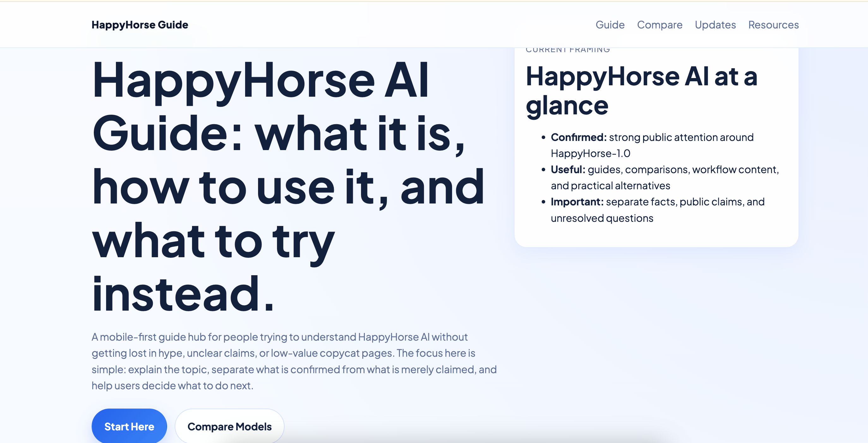Click the Useful bullet label

click(568, 169)
